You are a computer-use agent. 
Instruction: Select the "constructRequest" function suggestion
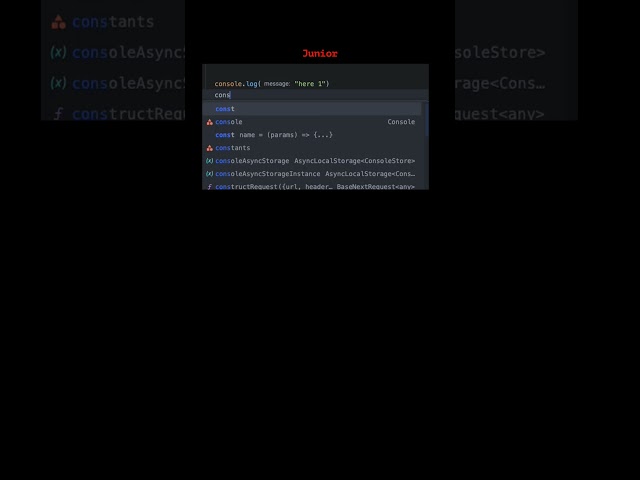[x=311, y=186]
